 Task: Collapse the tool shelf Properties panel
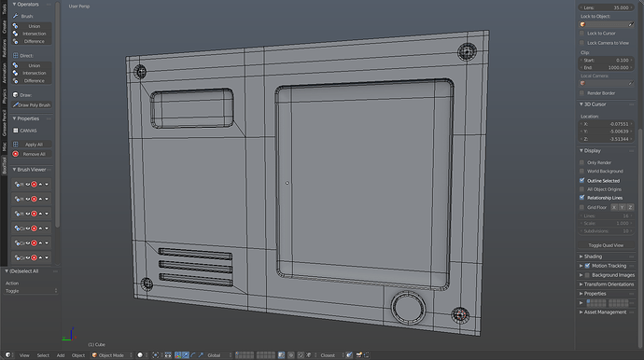(14, 118)
